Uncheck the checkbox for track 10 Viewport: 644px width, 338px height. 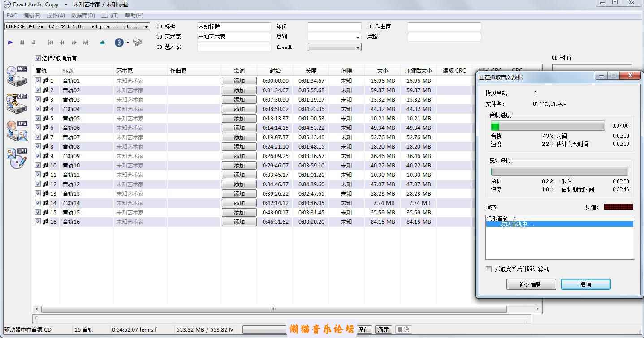coord(38,165)
